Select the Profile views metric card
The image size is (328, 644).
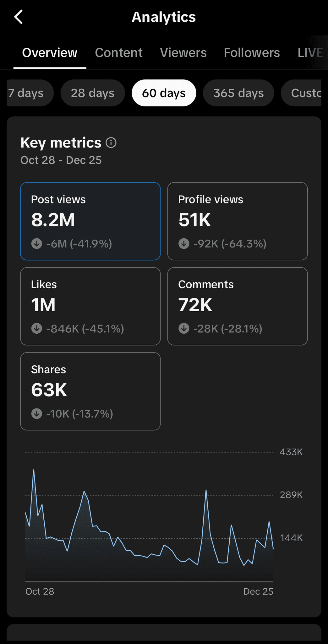coord(238,221)
